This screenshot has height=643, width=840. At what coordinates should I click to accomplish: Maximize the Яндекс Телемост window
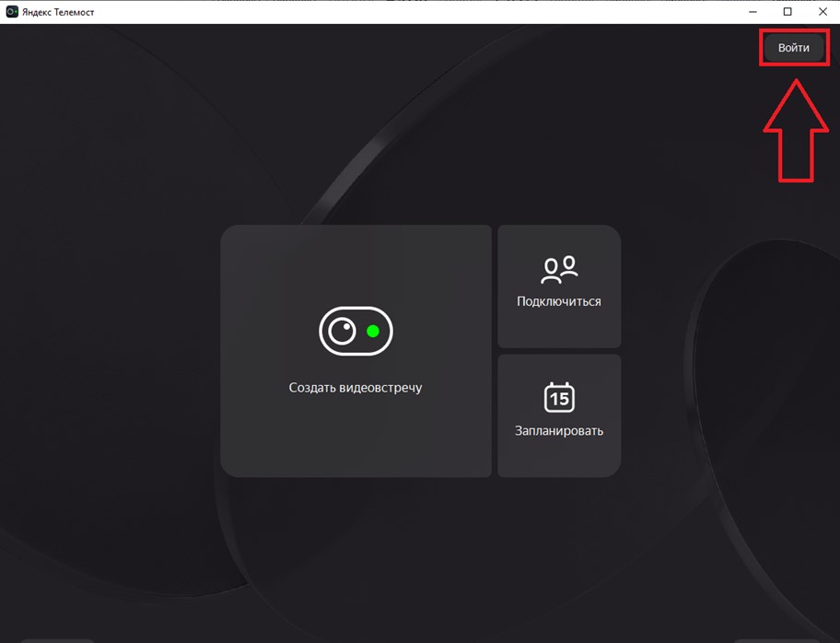(x=787, y=12)
